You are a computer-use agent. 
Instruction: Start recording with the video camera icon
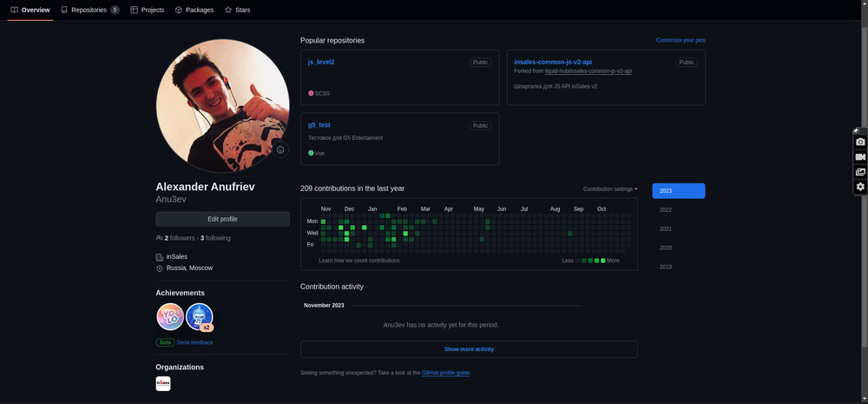pyautogui.click(x=860, y=157)
